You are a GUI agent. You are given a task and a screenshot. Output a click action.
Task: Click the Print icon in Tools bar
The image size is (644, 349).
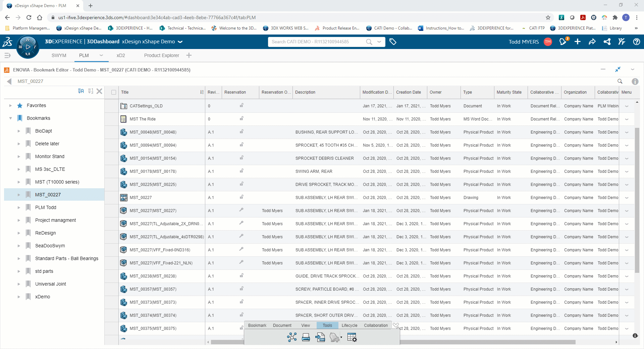306,337
